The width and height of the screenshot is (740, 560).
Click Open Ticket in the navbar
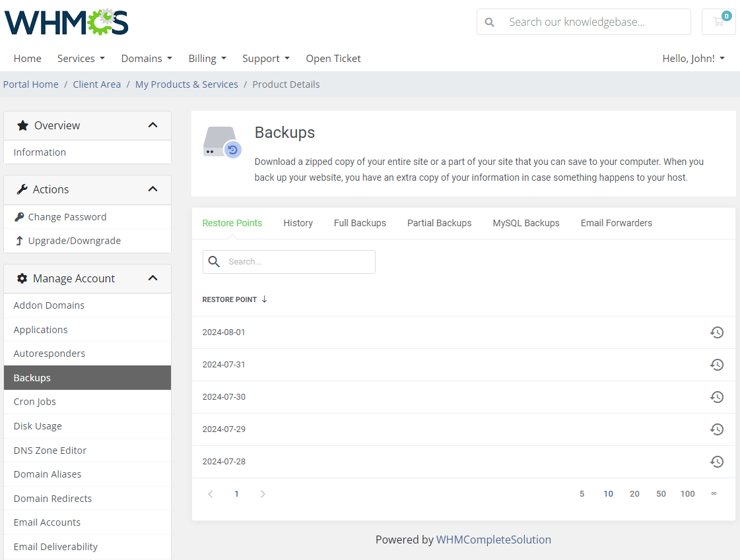[333, 59]
